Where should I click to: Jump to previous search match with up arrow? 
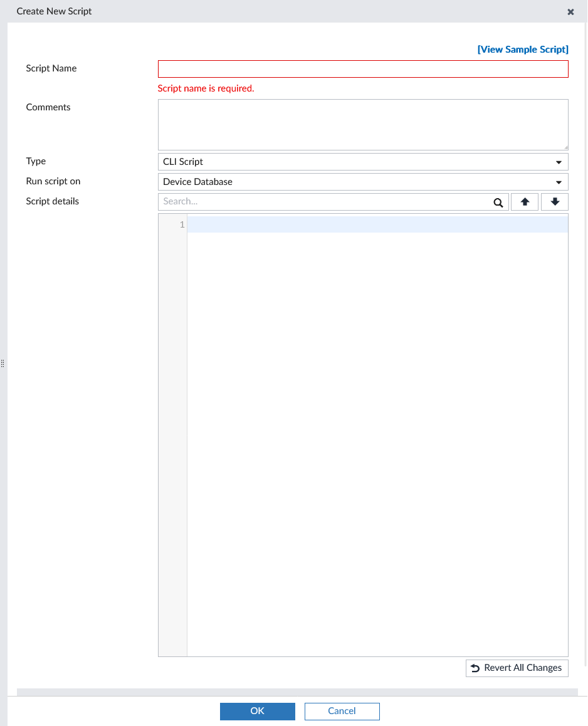tap(525, 202)
